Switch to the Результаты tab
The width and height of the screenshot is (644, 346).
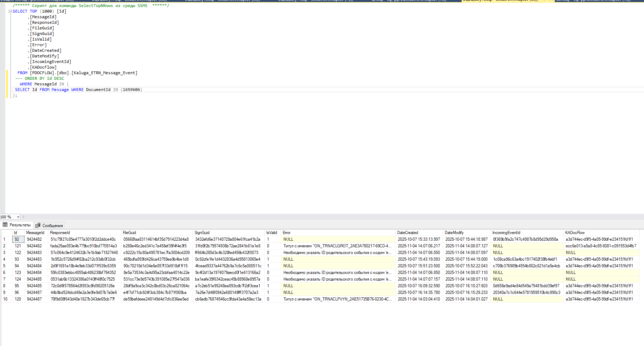coord(17,225)
